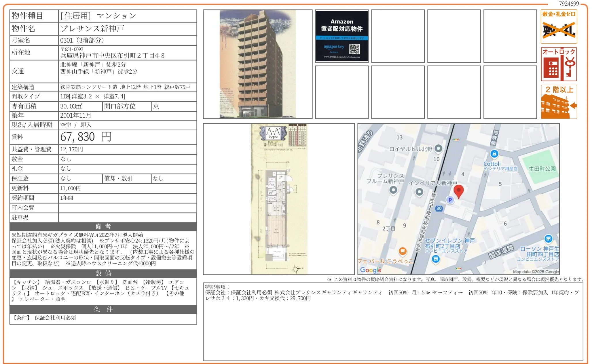The image size is (592, 364).
Task: Open the Amazon置き配対応物件 image
Action: click(x=342, y=36)
